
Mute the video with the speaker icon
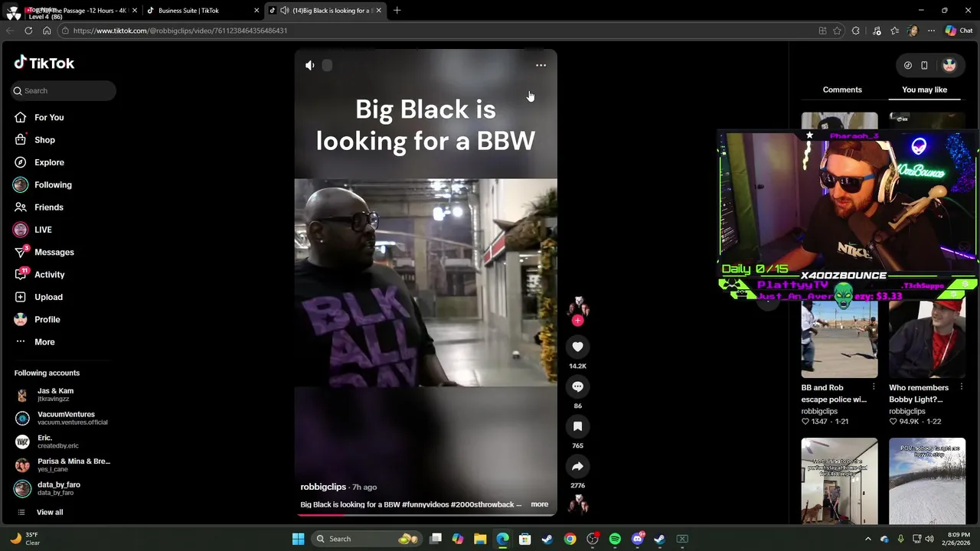coord(309,65)
